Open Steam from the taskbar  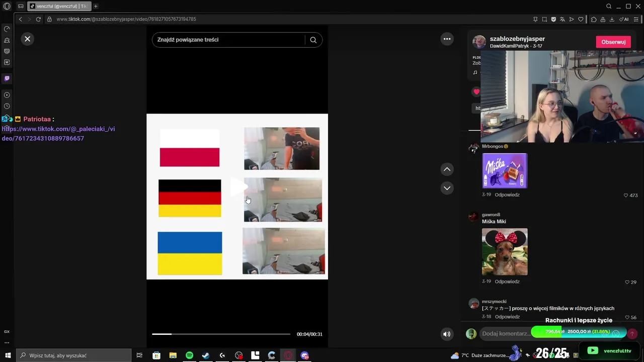coord(206,355)
